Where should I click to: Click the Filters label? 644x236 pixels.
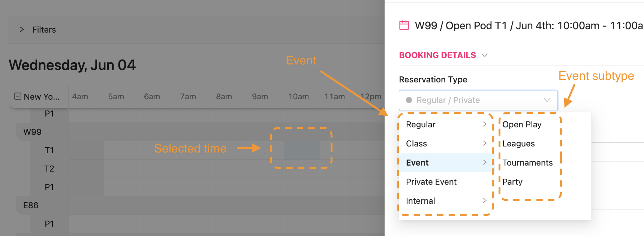[44, 30]
